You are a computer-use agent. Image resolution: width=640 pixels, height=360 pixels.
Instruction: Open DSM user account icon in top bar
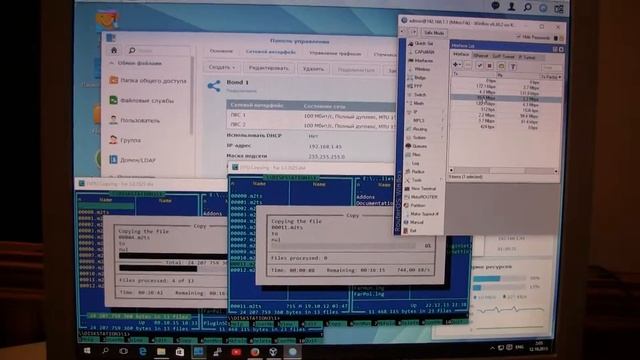coord(511,6)
